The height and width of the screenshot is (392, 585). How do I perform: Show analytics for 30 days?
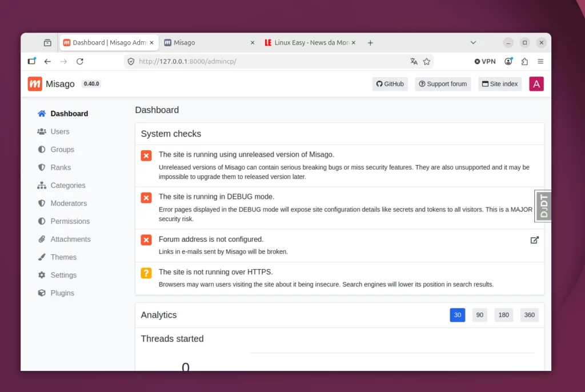pyautogui.click(x=458, y=315)
